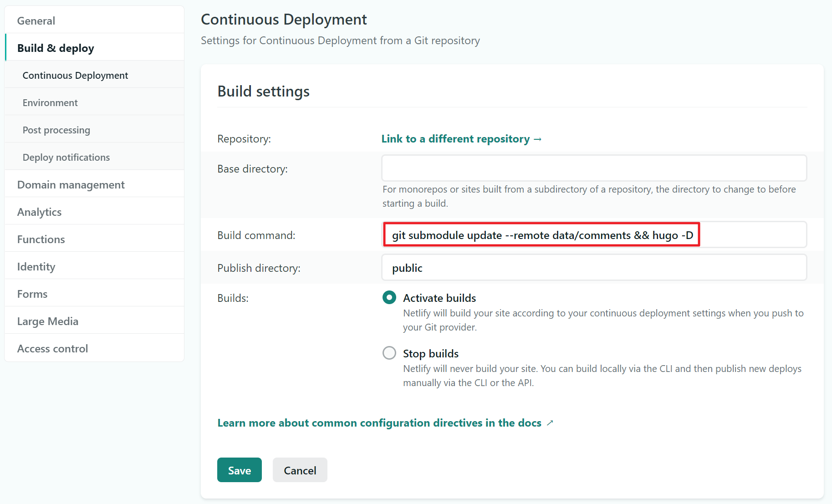Open Build & deploy sidebar section
The image size is (832, 504).
tap(94, 48)
